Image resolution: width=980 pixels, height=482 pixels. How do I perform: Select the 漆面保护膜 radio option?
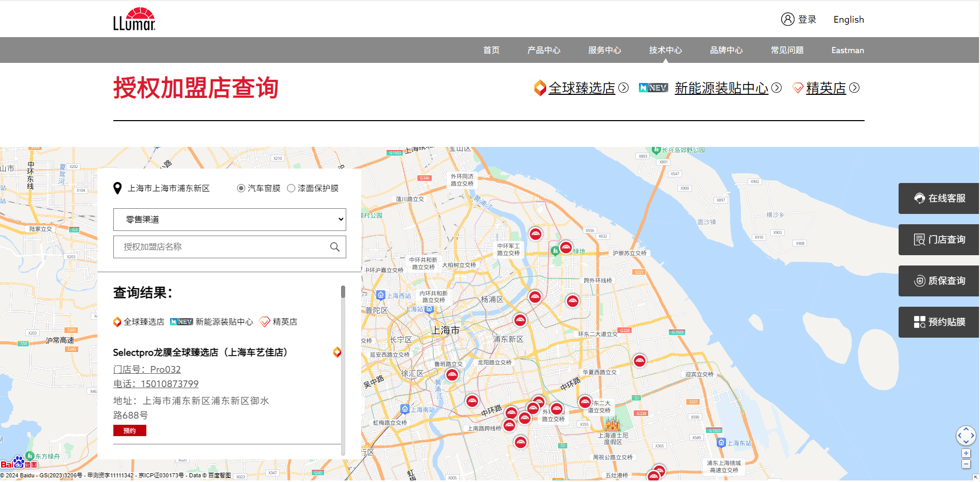point(291,189)
